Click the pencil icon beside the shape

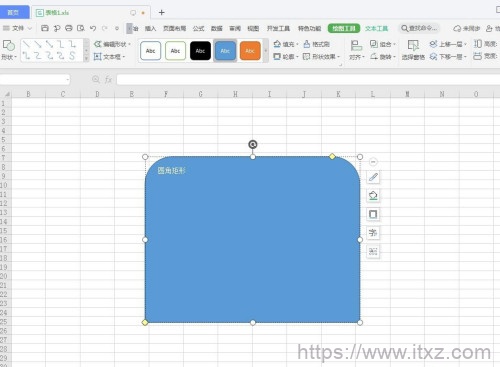[x=373, y=177]
